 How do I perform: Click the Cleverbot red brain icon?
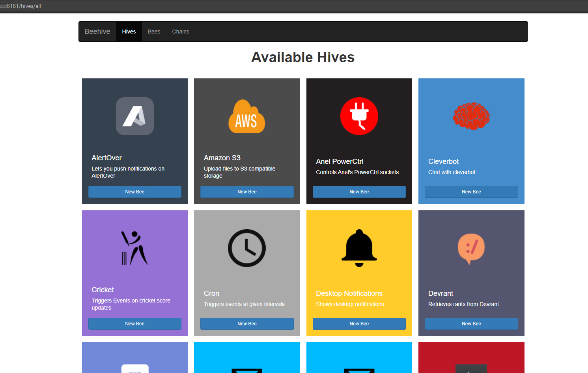pyautogui.click(x=471, y=116)
